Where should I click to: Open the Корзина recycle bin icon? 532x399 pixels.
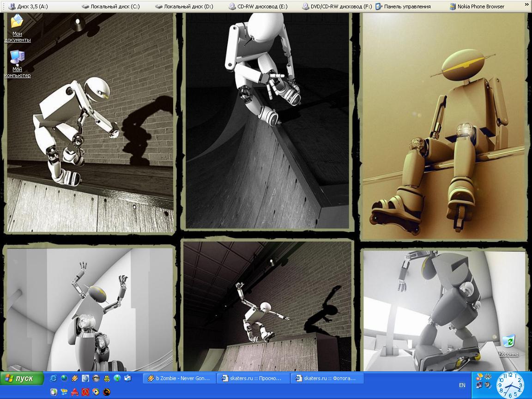coord(508,343)
